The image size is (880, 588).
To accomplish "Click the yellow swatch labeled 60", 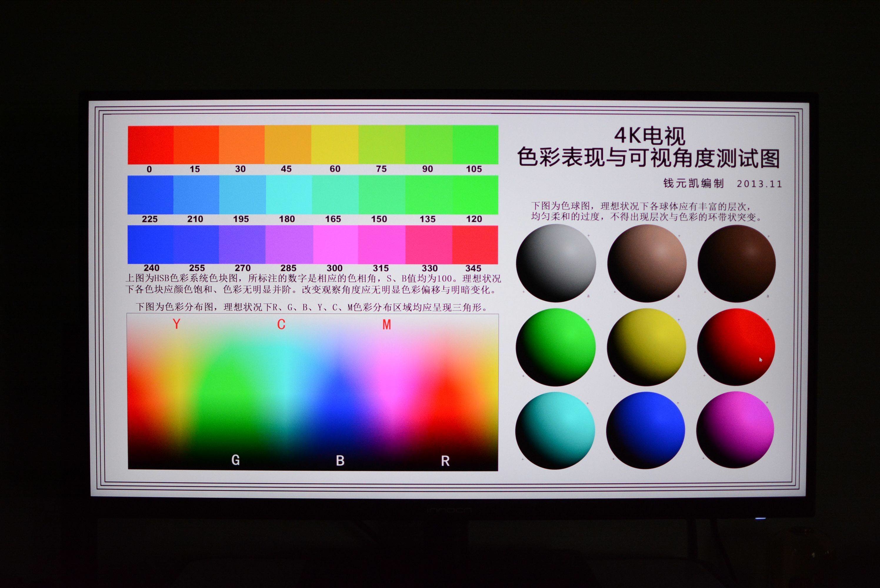I will point(335,144).
